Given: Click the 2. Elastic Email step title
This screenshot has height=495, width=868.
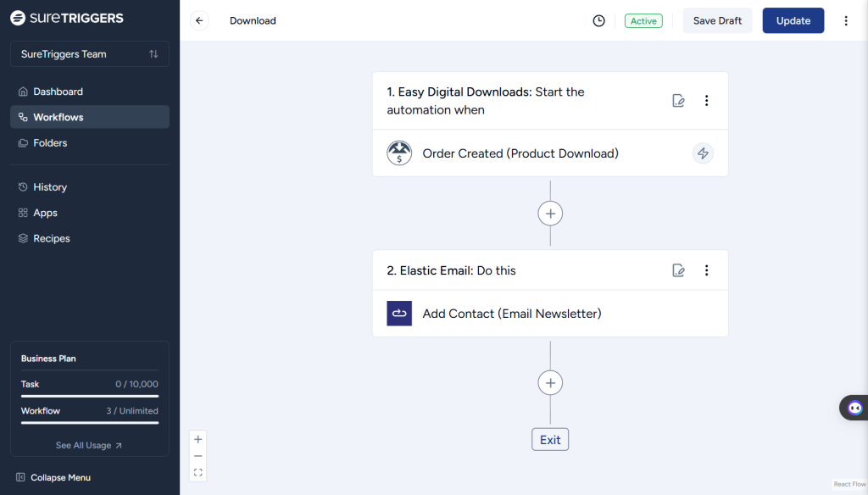Looking at the screenshot, I should (451, 270).
